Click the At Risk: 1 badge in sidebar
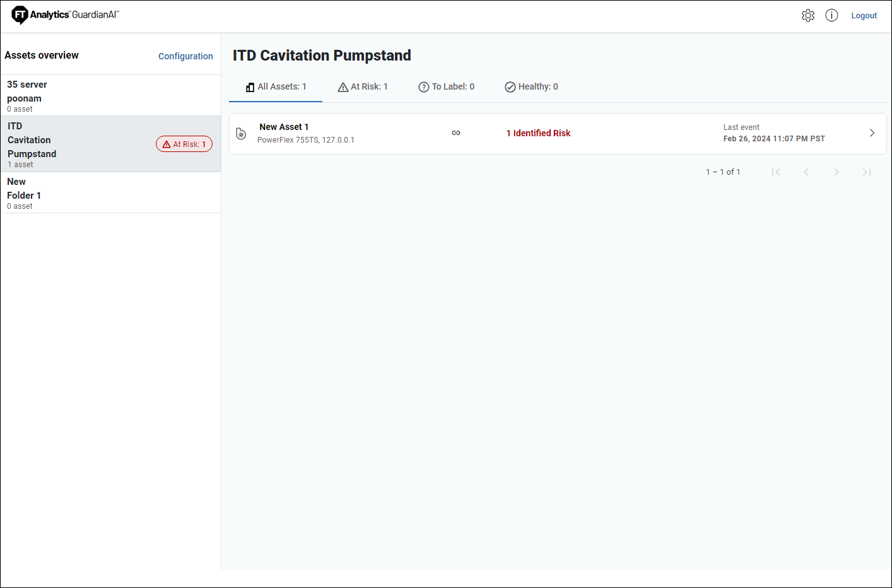Image resolution: width=892 pixels, height=588 pixels. click(184, 144)
